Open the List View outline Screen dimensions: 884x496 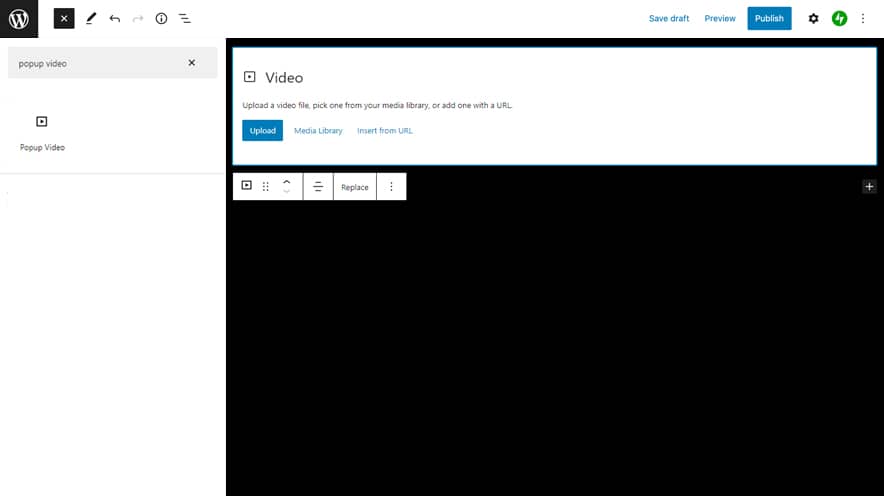point(185,19)
